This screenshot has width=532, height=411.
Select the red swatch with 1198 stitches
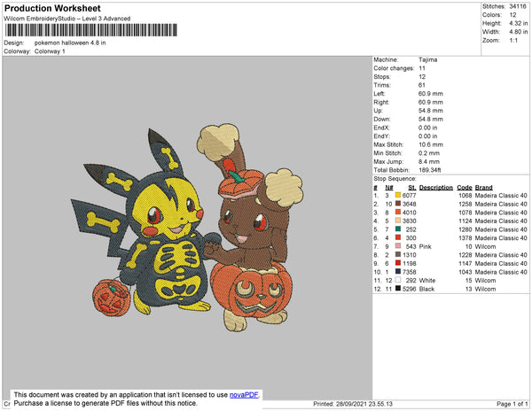tap(398, 263)
